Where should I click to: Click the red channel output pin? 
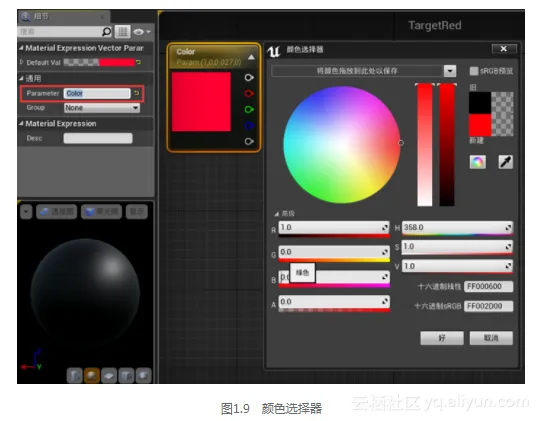249,93
